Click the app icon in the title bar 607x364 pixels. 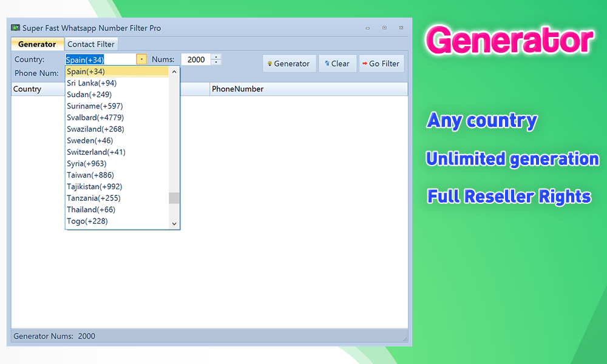tap(15, 27)
